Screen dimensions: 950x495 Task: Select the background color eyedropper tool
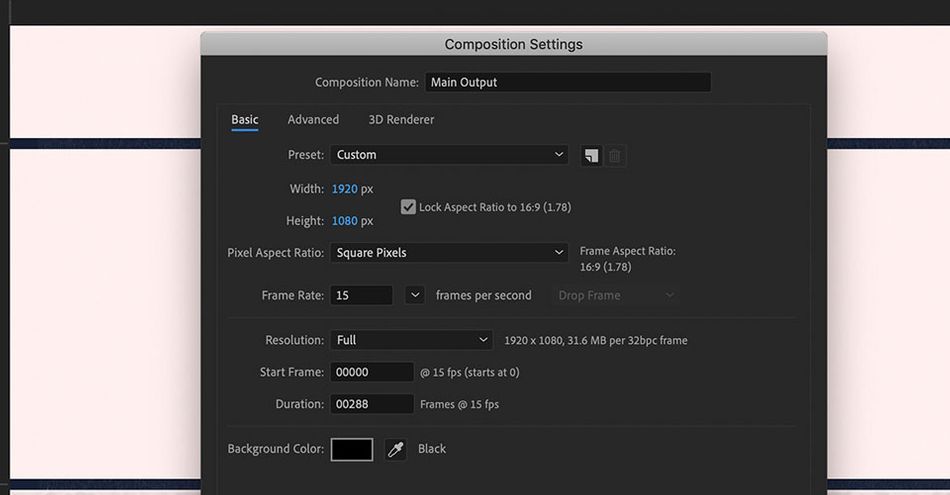point(396,450)
